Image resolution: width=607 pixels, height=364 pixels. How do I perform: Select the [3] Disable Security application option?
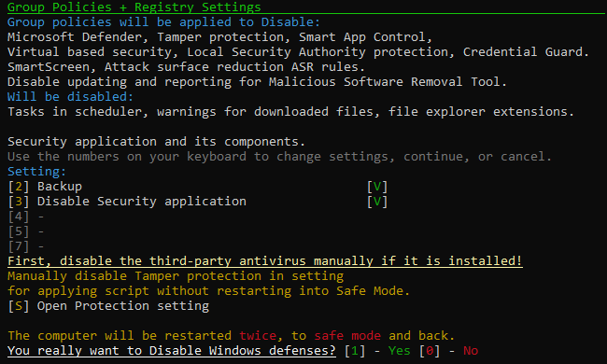pyautogui.click(x=127, y=202)
